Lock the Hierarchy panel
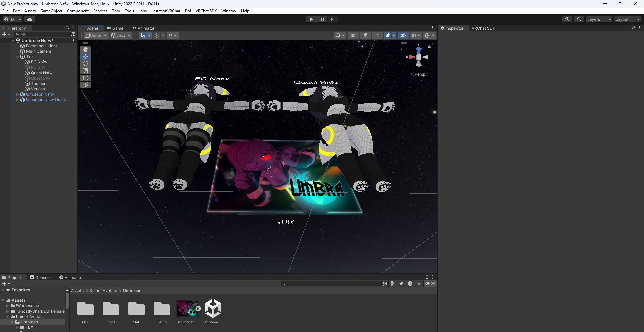This screenshot has height=332, width=644. 67,28
